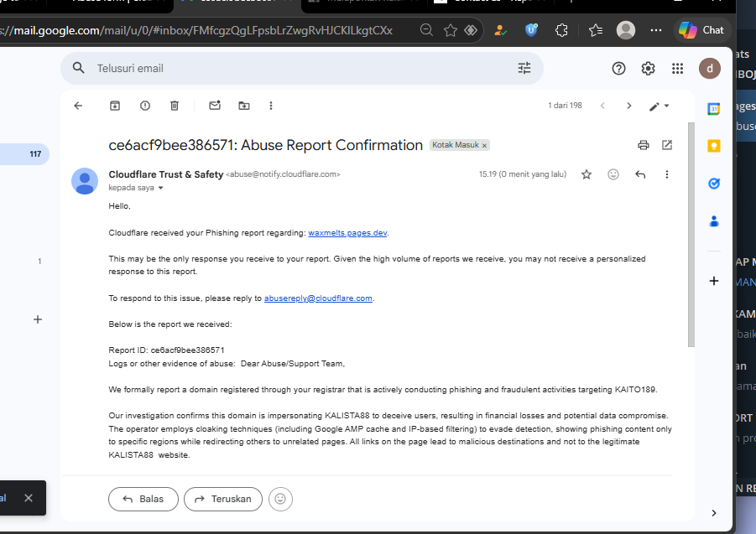This screenshot has height=534, width=756.
Task: Focus the Telusuri email search field
Action: tap(304, 69)
